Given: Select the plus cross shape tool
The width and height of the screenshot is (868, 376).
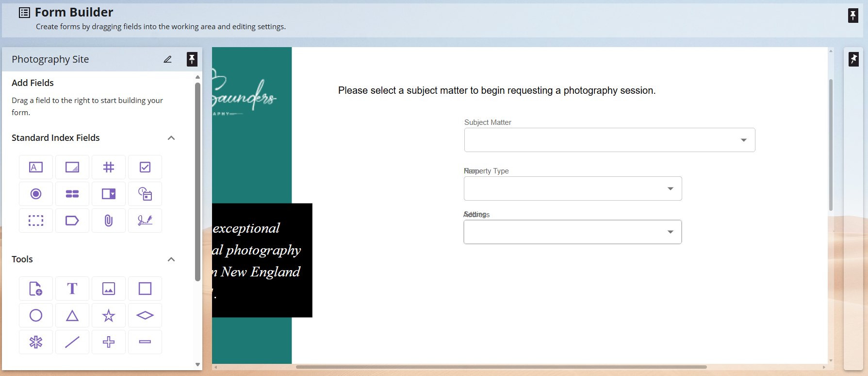Looking at the screenshot, I should pos(109,342).
